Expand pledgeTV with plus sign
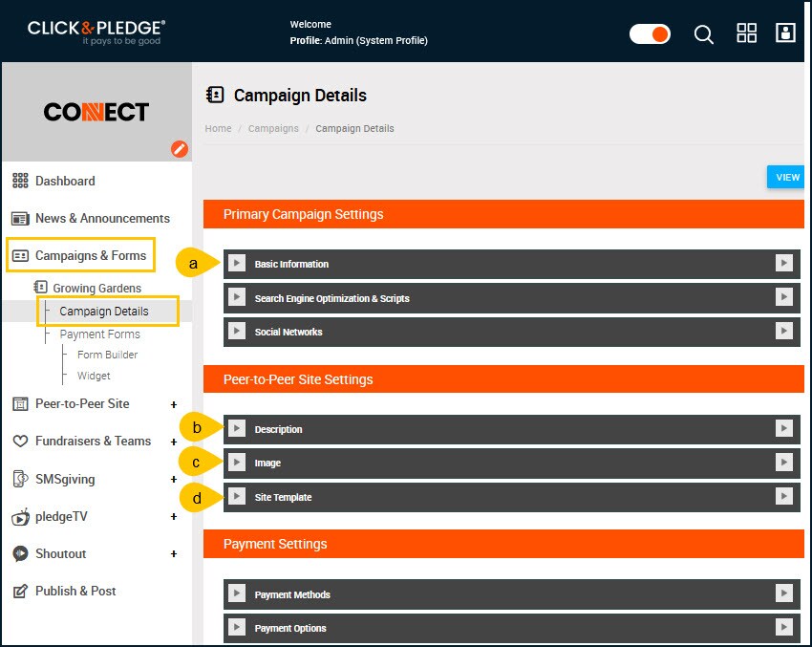This screenshot has width=812, height=647. click(x=174, y=516)
